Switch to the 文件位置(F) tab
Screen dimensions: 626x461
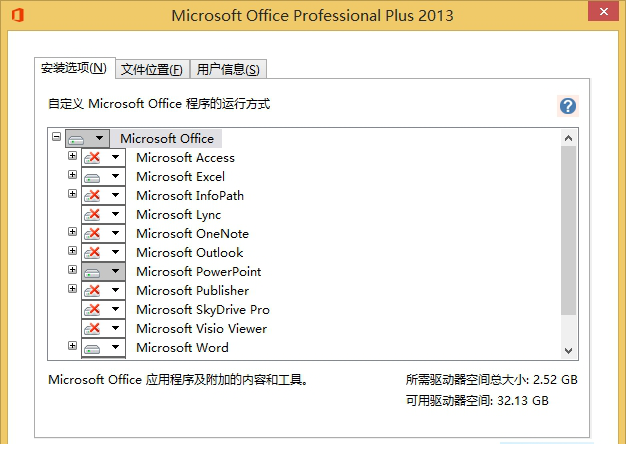point(152,69)
